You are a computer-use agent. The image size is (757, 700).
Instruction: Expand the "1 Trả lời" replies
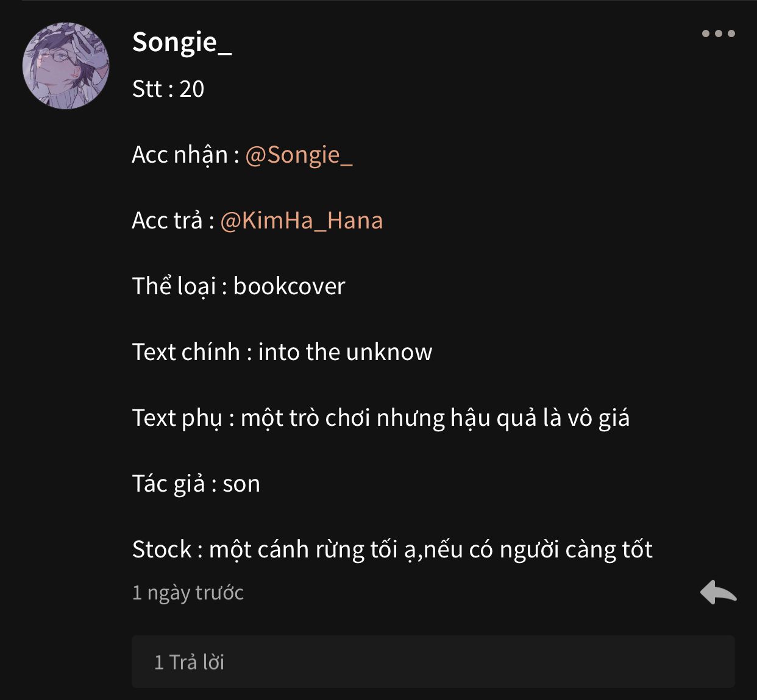click(x=189, y=662)
